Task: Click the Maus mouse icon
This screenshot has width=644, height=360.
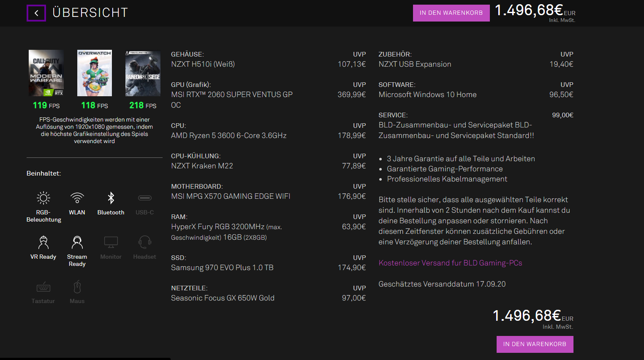Action: (x=77, y=287)
